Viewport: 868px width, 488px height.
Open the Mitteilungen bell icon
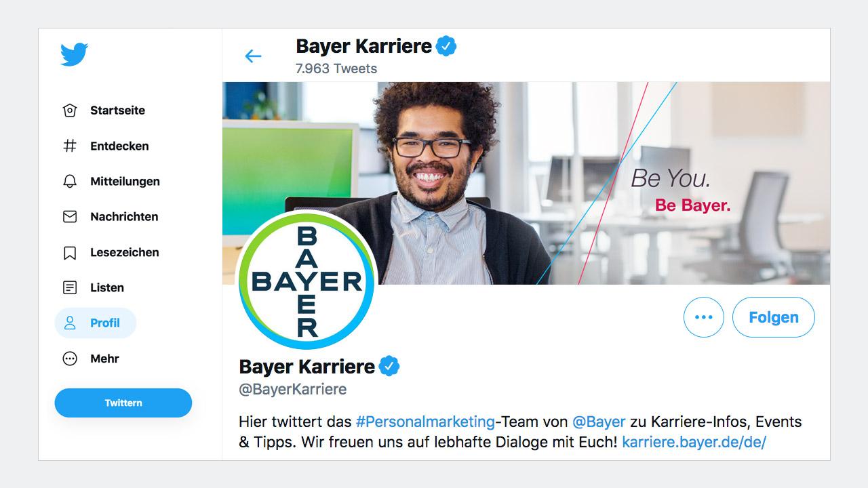70,181
